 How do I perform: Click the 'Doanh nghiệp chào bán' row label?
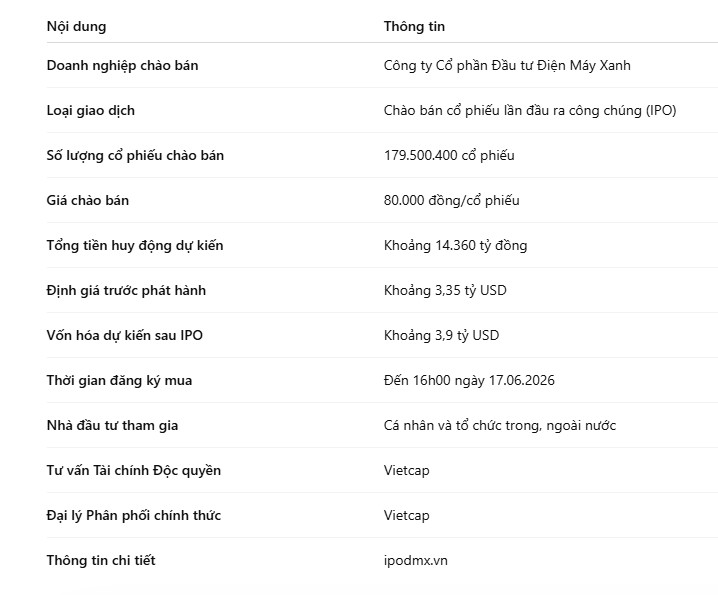click(122, 66)
